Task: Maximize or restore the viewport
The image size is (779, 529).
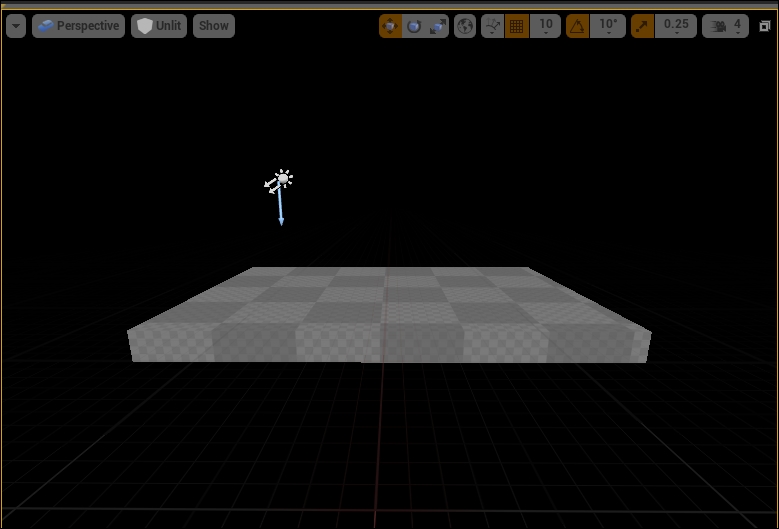Action: (x=765, y=26)
